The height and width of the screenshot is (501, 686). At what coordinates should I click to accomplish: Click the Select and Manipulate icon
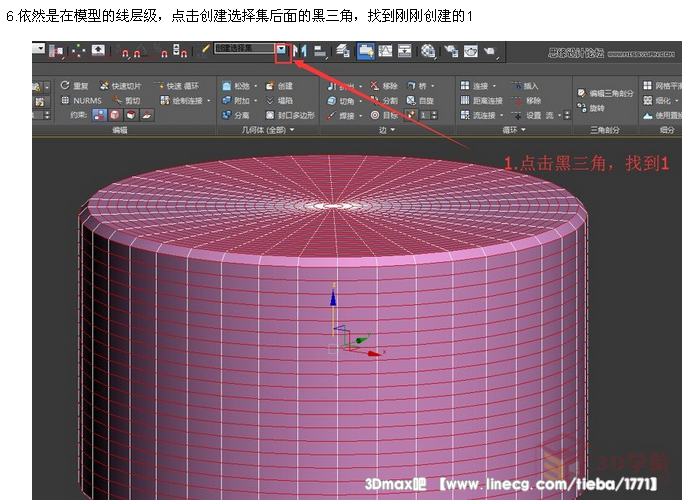78,51
